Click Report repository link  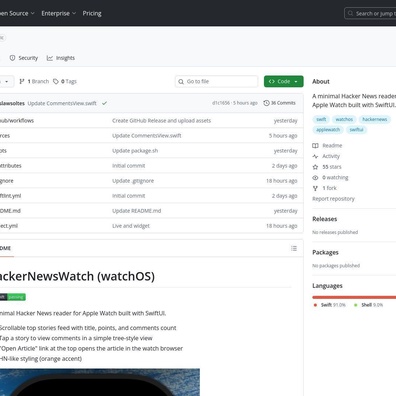[333, 199]
